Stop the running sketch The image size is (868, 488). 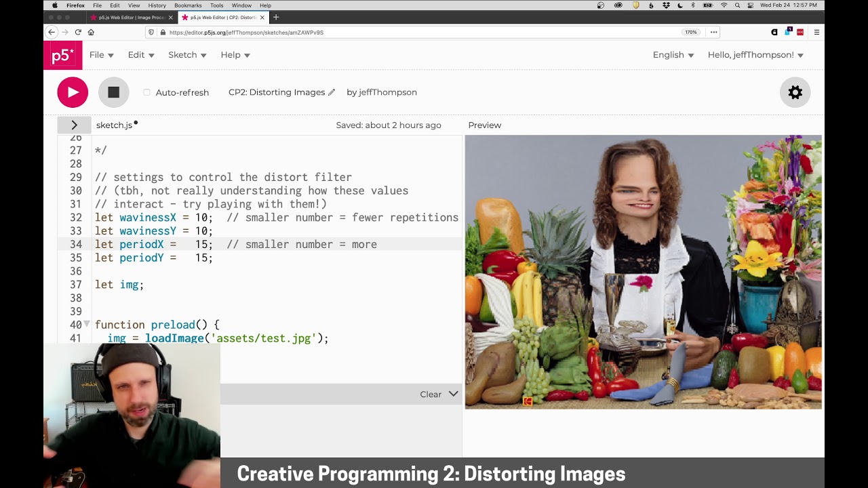tap(113, 92)
